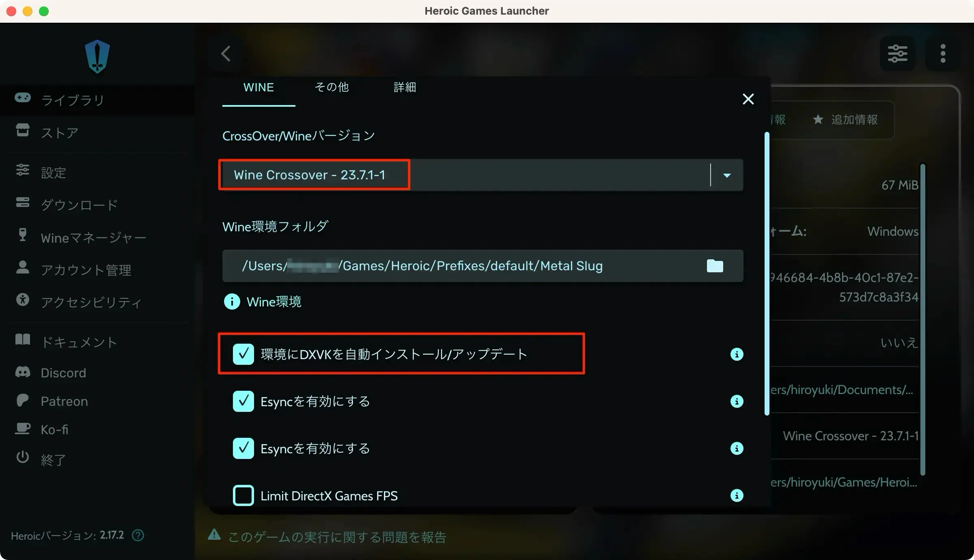Click info icon for second Esync option
This screenshot has width=974, height=560.
click(x=737, y=448)
